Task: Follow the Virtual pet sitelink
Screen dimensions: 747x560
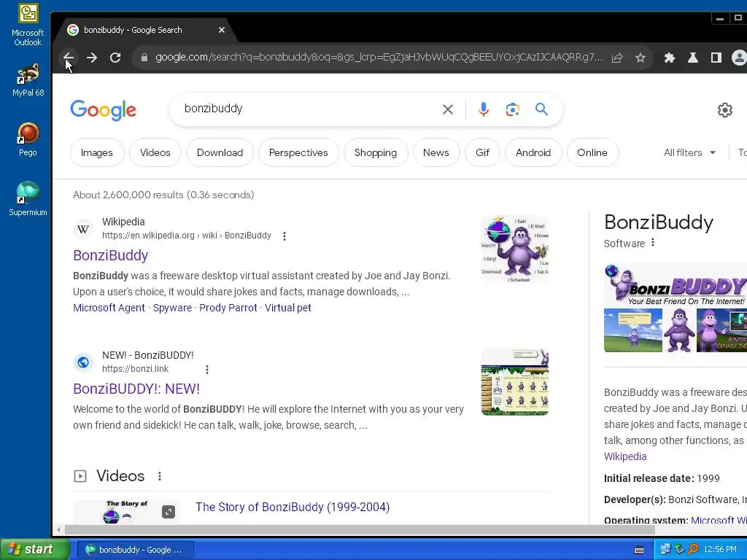Action: click(287, 308)
